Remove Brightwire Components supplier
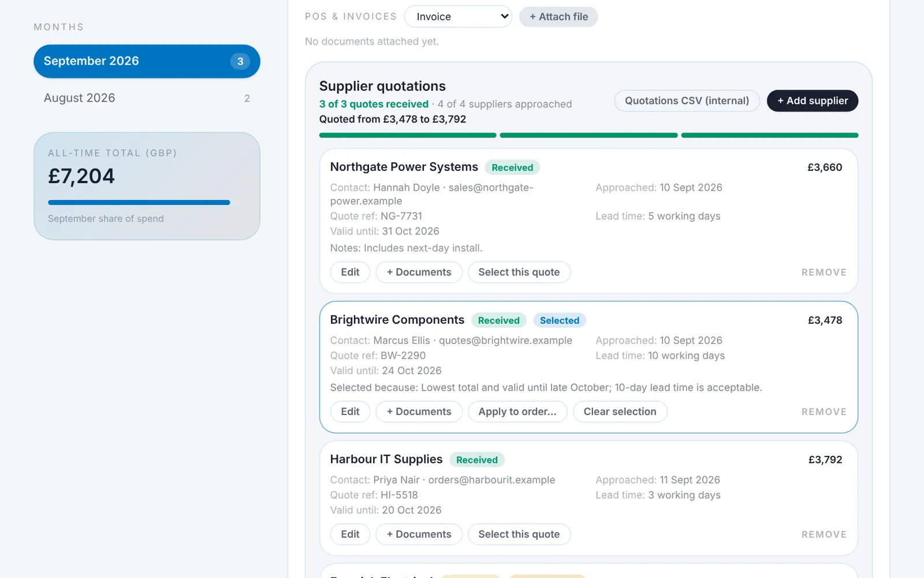Image resolution: width=924 pixels, height=578 pixels. click(x=824, y=412)
